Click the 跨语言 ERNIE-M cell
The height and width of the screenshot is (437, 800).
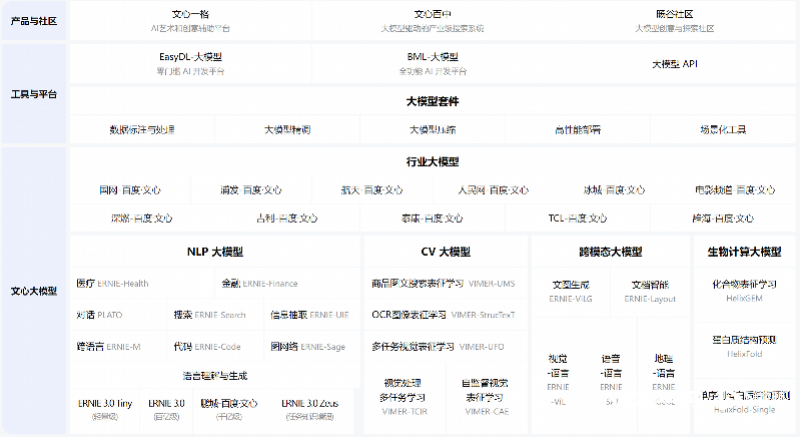[x=118, y=347]
